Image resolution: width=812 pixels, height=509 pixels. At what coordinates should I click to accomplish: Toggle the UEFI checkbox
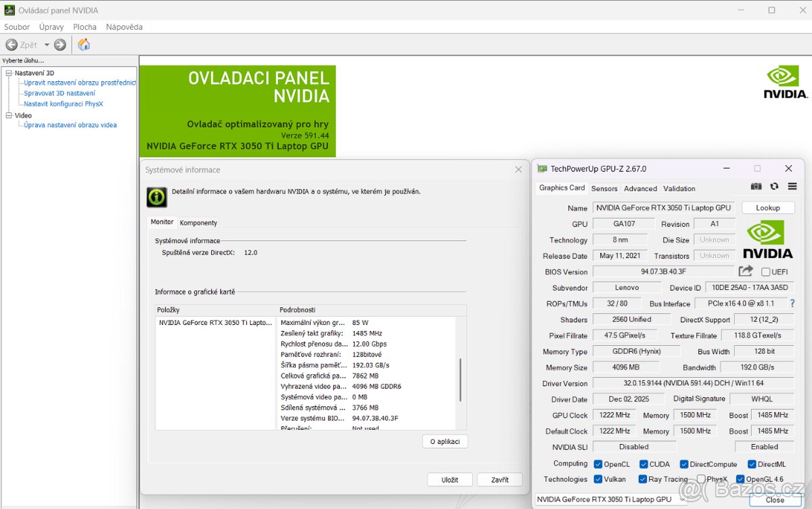pos(765,272)
